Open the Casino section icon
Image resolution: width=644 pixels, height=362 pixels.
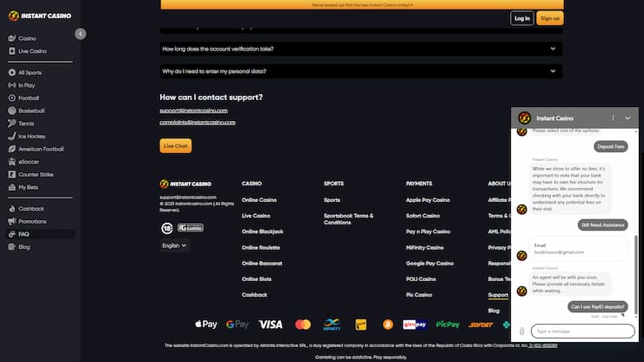pyautogui.click(x=12, y=38)
